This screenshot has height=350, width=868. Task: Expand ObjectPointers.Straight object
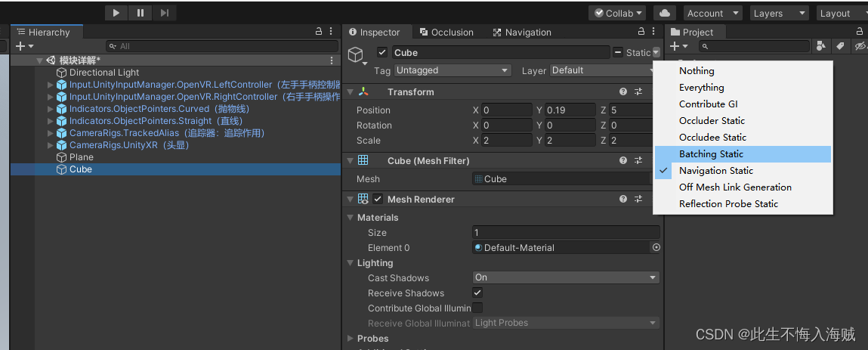pos(51,121)
